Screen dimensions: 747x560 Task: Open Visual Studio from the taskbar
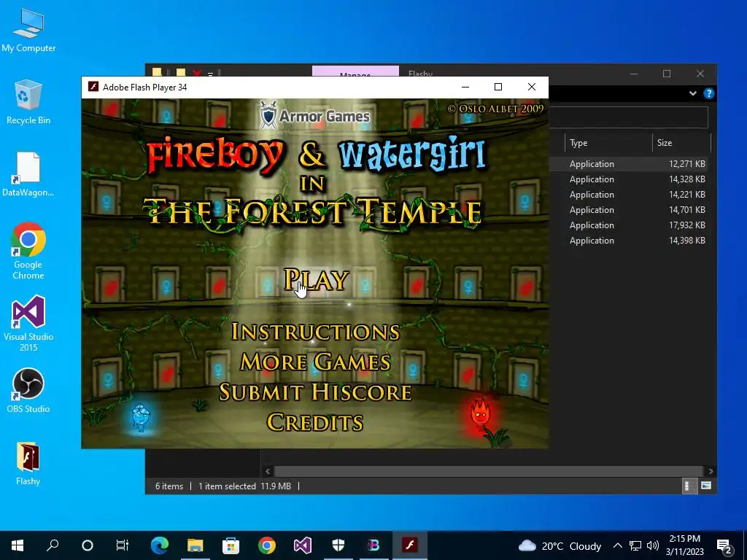tap(303, 545)
